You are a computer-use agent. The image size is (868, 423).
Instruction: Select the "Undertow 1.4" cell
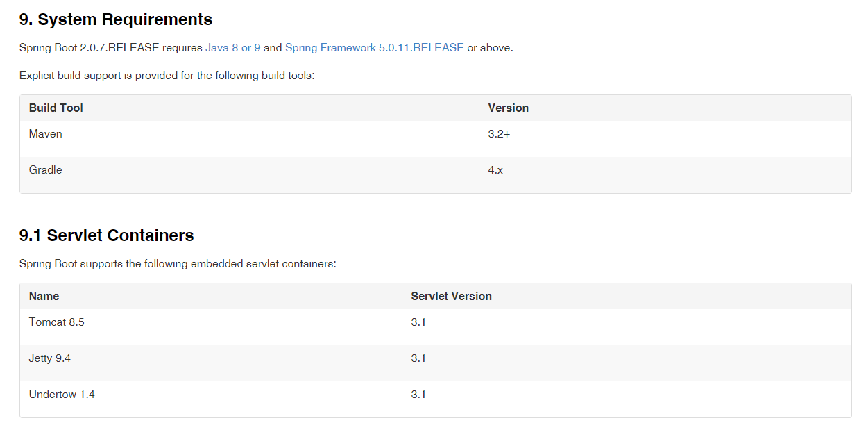pos(62,394)
